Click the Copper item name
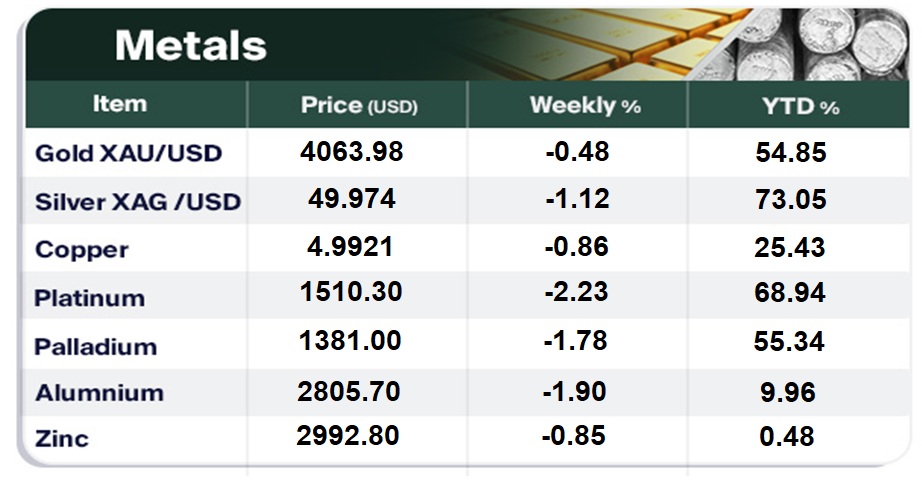The image size is (922, 504). pyautogui.click(x=80, y=250)
